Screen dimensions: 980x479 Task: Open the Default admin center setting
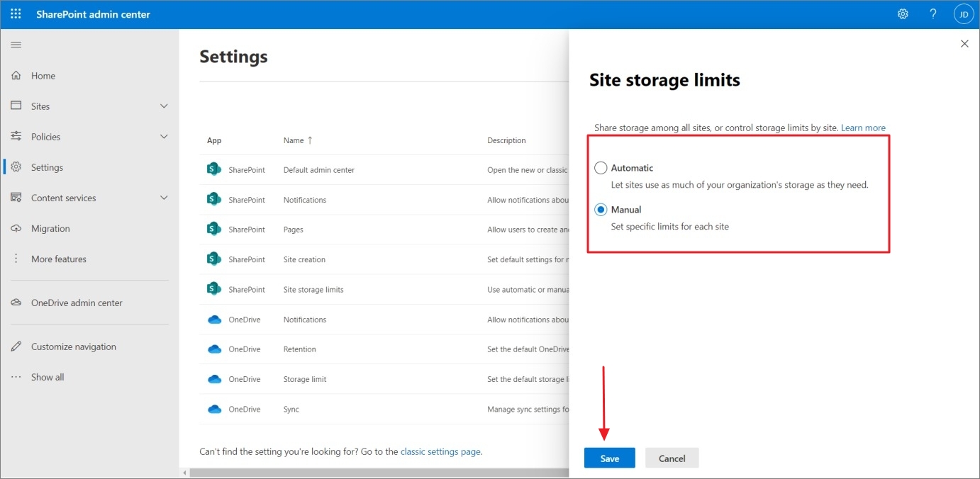319,170
